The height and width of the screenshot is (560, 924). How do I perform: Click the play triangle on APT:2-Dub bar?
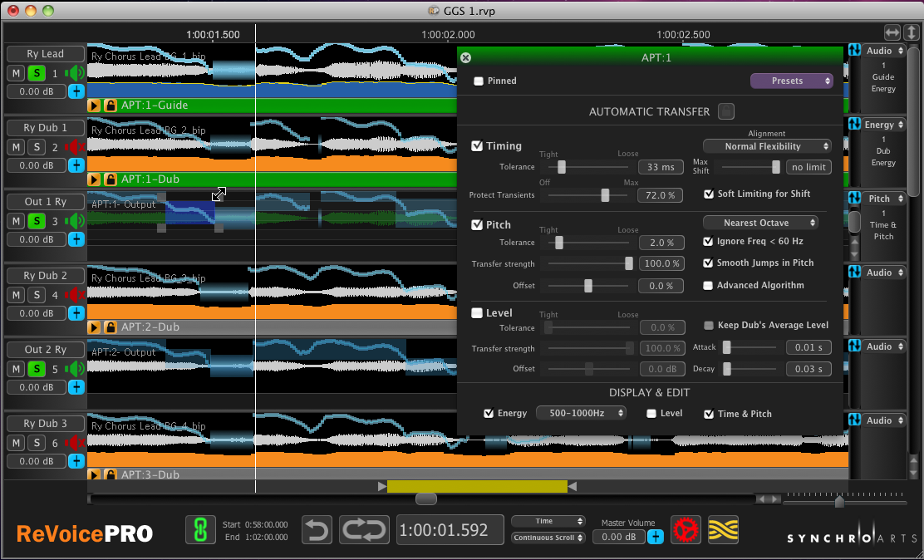coord(93,327)
